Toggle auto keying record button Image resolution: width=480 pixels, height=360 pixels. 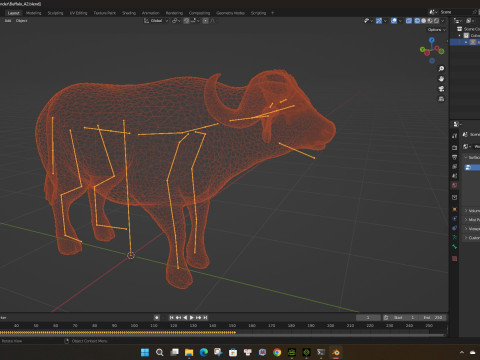[157, 317]
